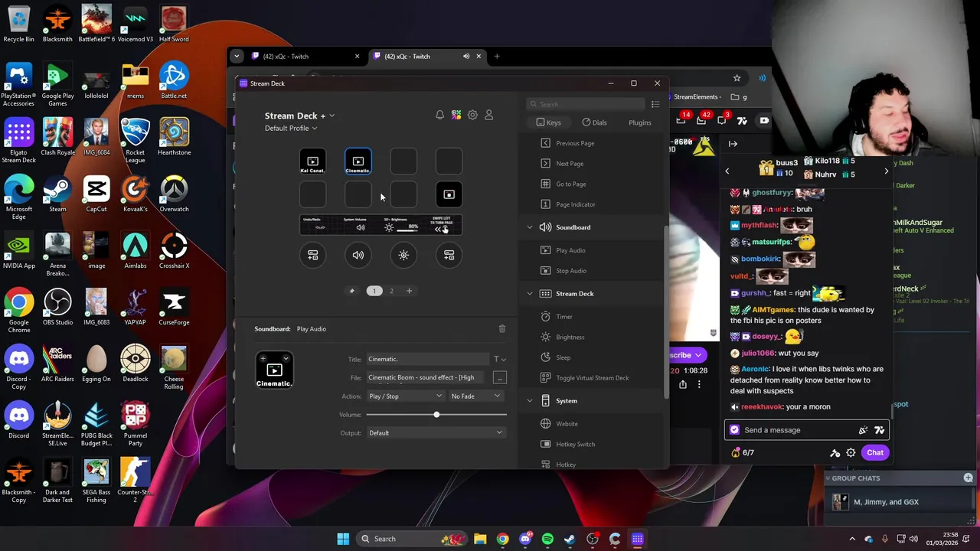Select the first dial stack icon
Viewport: 980px width, 551px height.
312,255
